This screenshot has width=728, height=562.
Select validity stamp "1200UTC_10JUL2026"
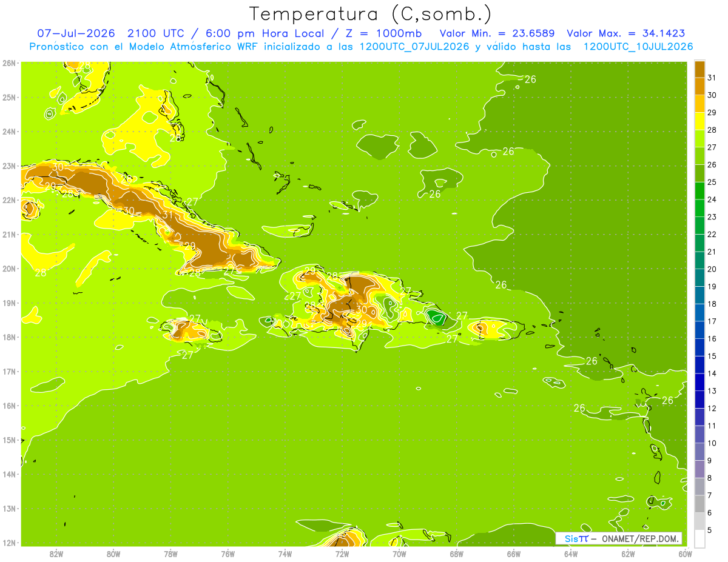638,47
